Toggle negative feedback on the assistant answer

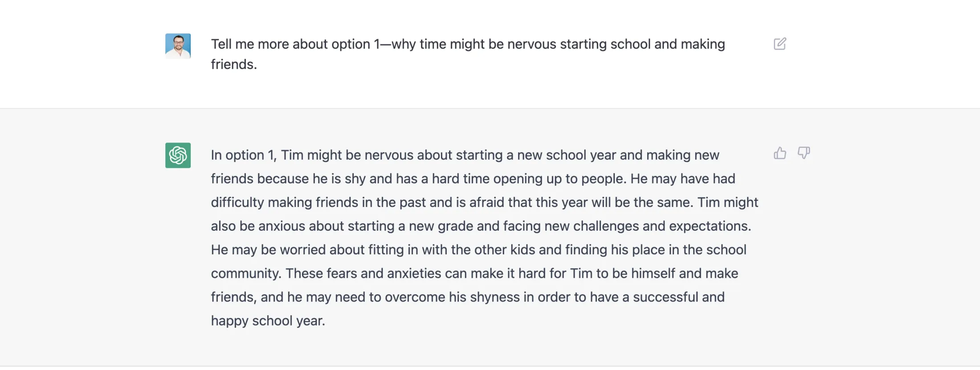804,153
